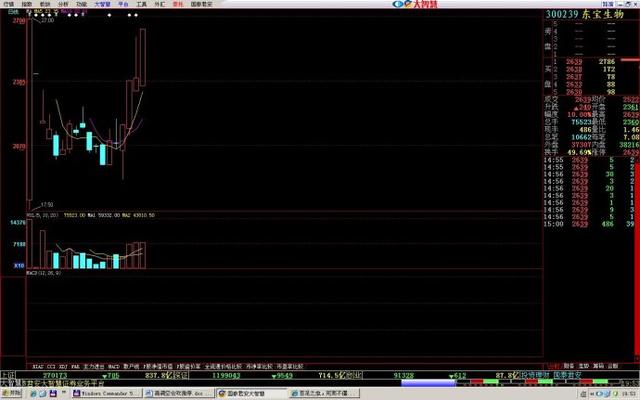Click the 国泰君安 link in status bar

(568, 375)
